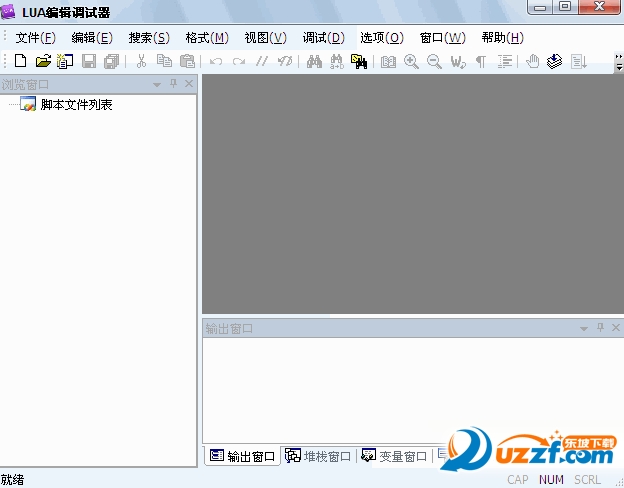Paste from clipboard icon
Screen dimensions: 624x488
(x=187, y=61)
